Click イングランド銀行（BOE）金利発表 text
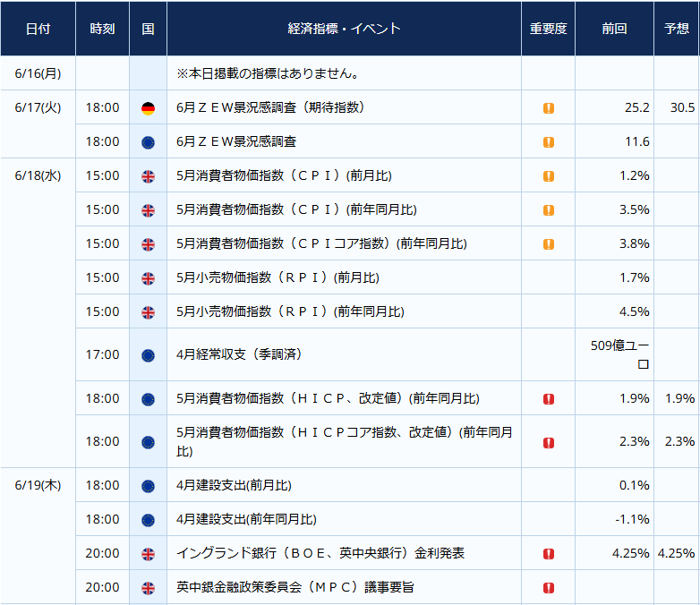Screen dimensions: 700x605 pyautogui.click(x=320, y=553)
